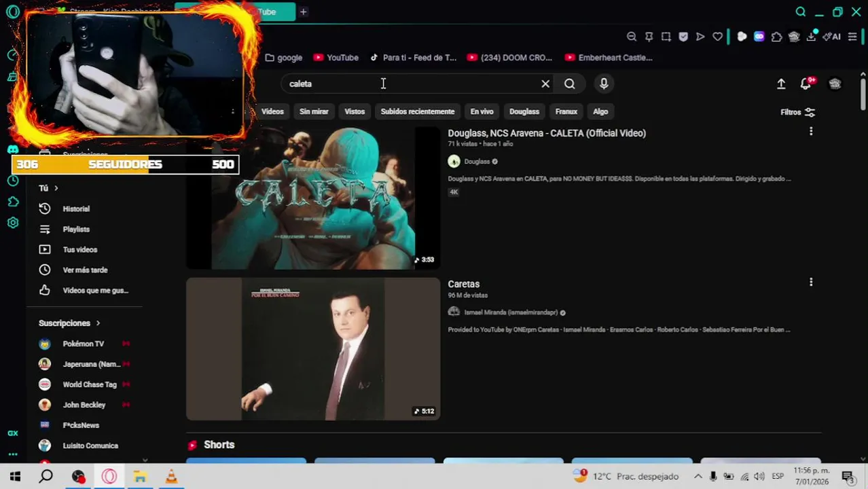Screen dimensions: 868x489
Task: Take a snapshot with the capture icon
Action: point(666,37)
